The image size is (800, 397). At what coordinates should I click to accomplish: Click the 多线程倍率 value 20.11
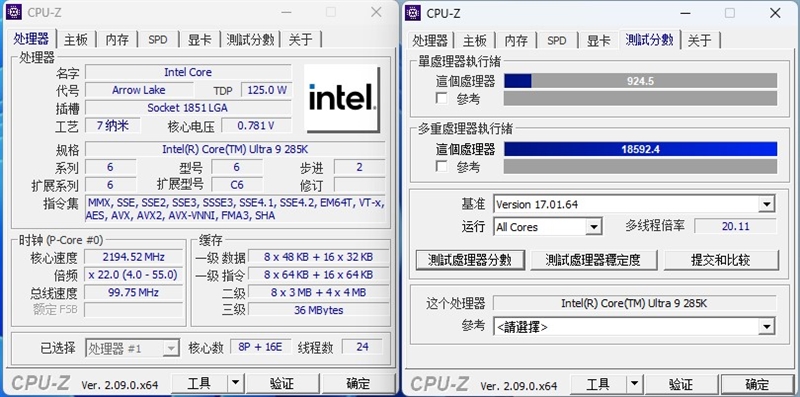click(x=736, y=226)
